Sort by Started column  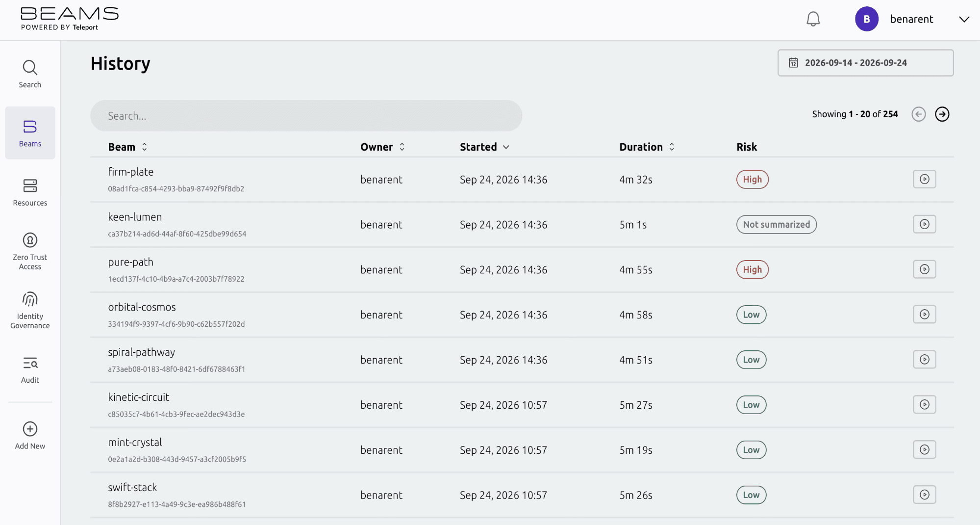tap(484, 147)
